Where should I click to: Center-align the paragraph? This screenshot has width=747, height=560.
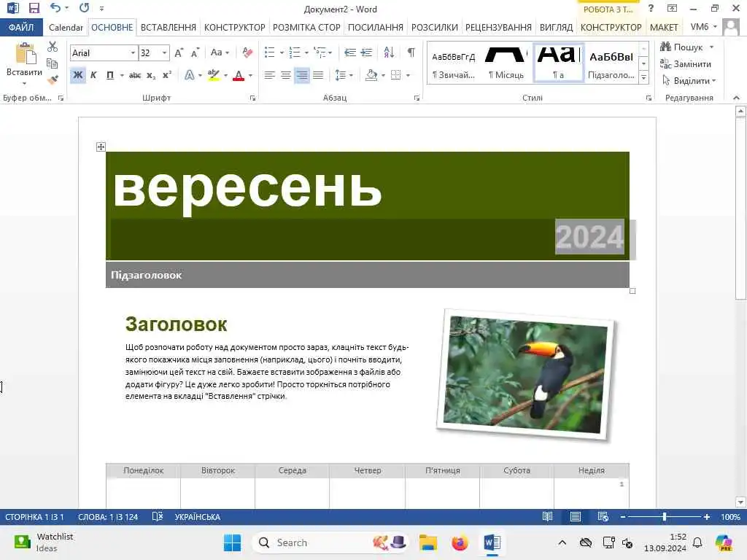click(x=286, y=75)
